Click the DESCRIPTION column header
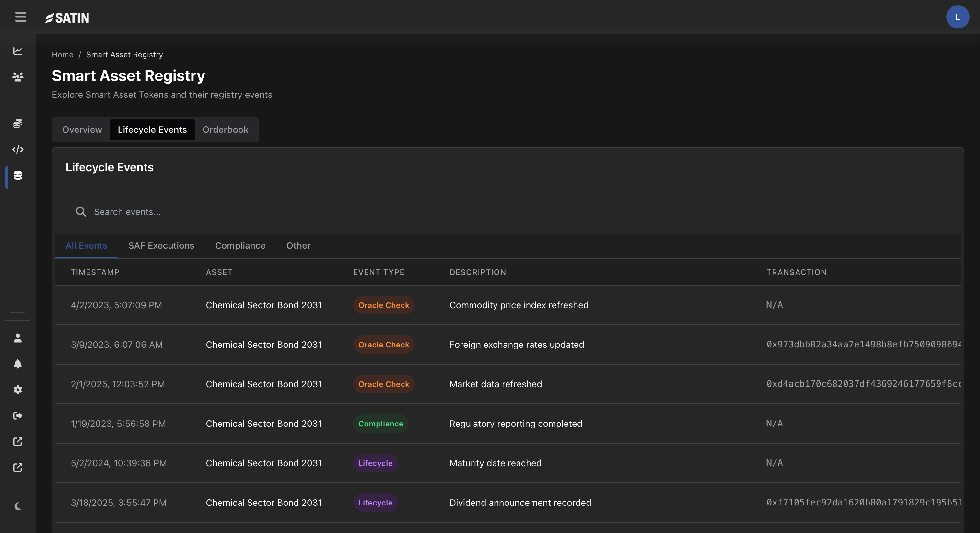Image resolution: width=980 pixels, height=533 pixels. [478, 272]
